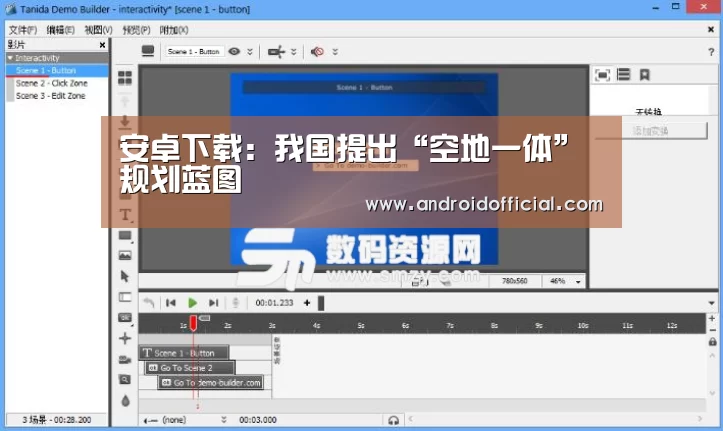Viewport: 723px width, 431px height.
Task: Toggle the muted speaker sound icon
Action: pyautogui.click(x=317, y=52)
